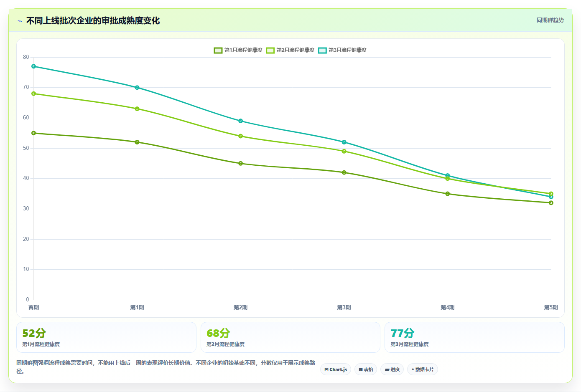Click the 第1期 x-axis label

[137, 307]
